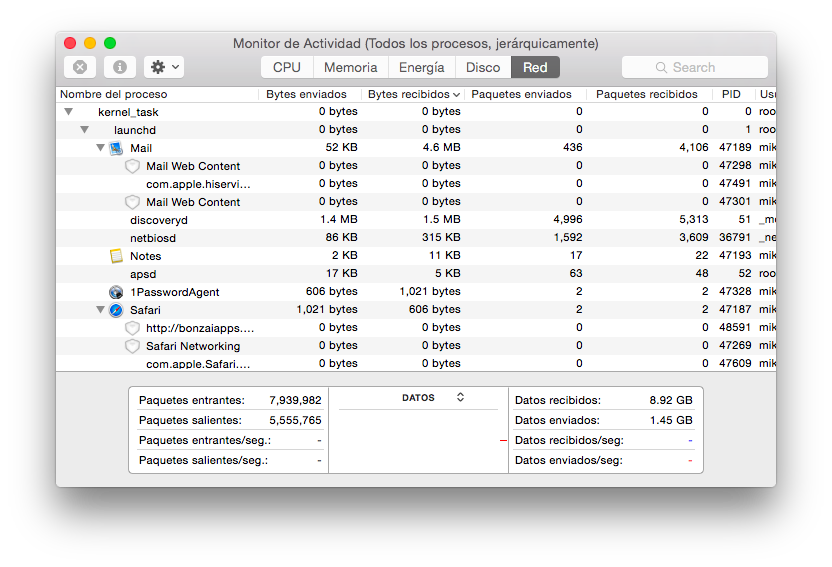
Task: Switch to the Disco tab
Action: click(483, 67)
